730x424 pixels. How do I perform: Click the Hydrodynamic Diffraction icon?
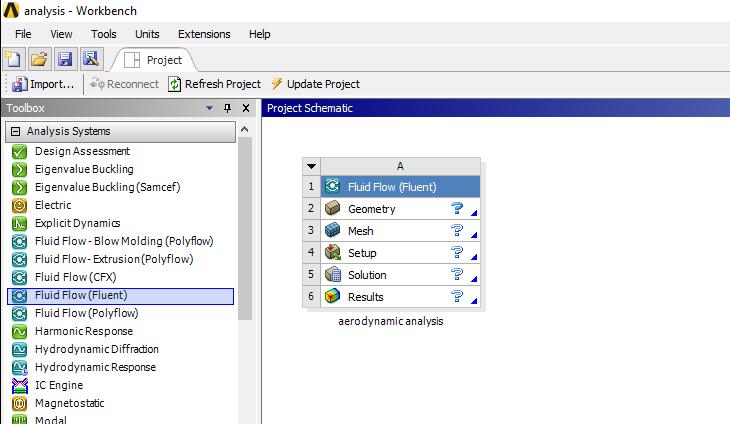(19, 349)
